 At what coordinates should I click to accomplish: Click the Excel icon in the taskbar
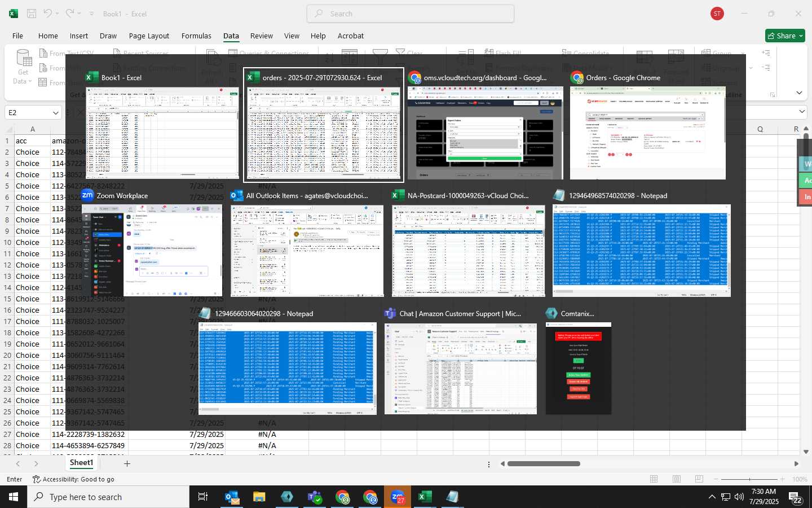pos(425,497)
